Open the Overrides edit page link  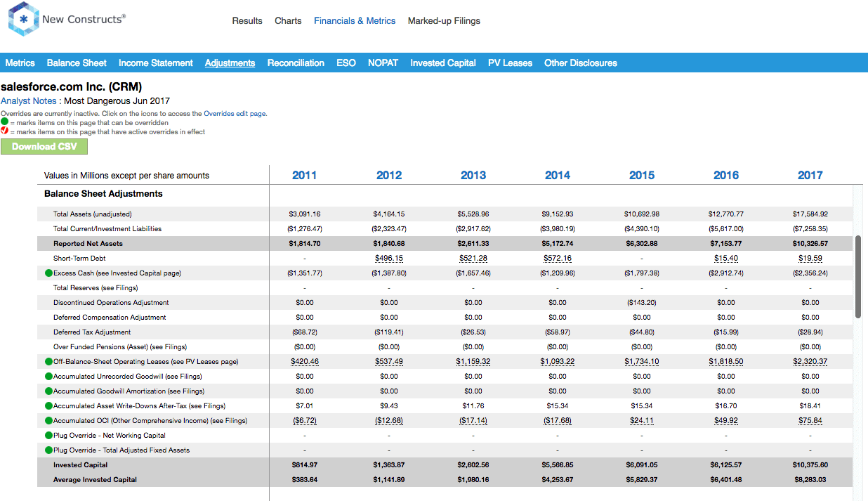pos(235,113)
